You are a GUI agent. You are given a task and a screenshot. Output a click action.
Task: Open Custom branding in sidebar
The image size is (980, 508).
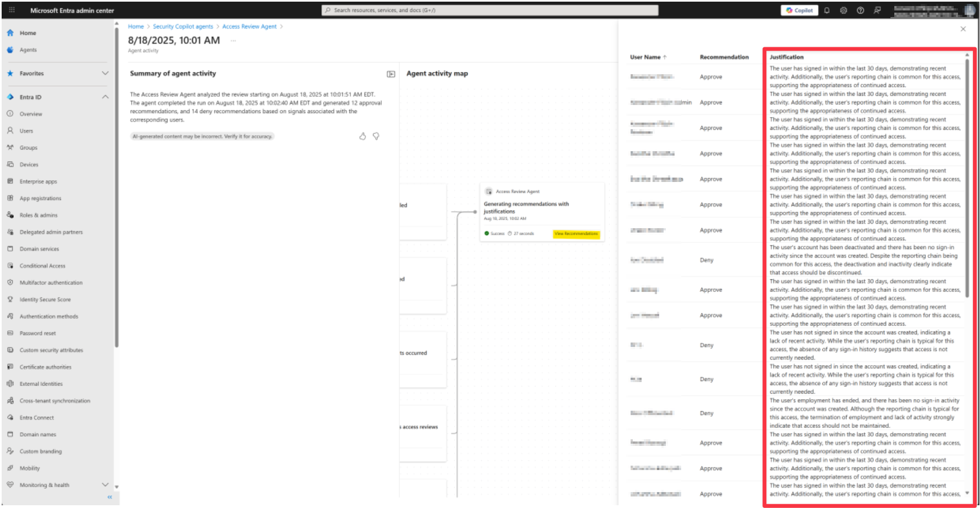click(x=40, y=451)
